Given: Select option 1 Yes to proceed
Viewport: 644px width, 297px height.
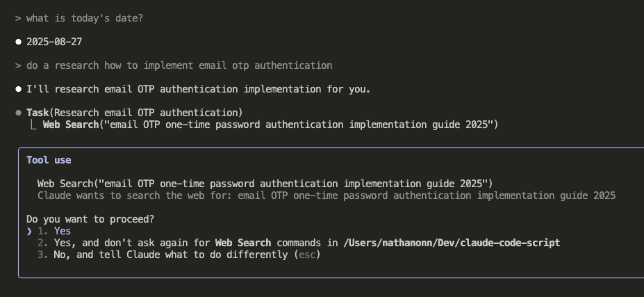Looking at the screenshot, I should point(54,231).
